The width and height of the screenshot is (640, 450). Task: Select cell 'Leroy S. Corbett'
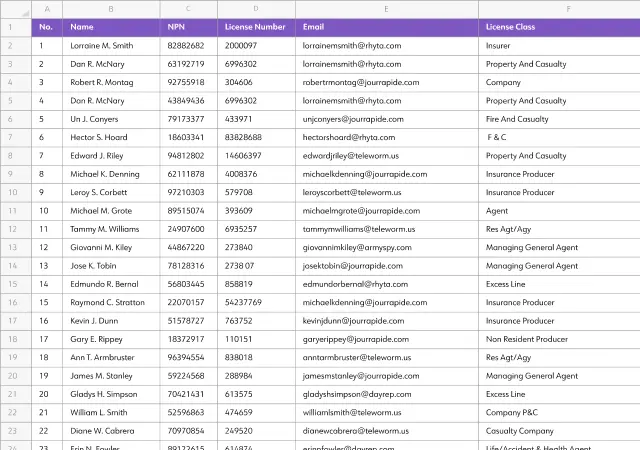[111, 192]
